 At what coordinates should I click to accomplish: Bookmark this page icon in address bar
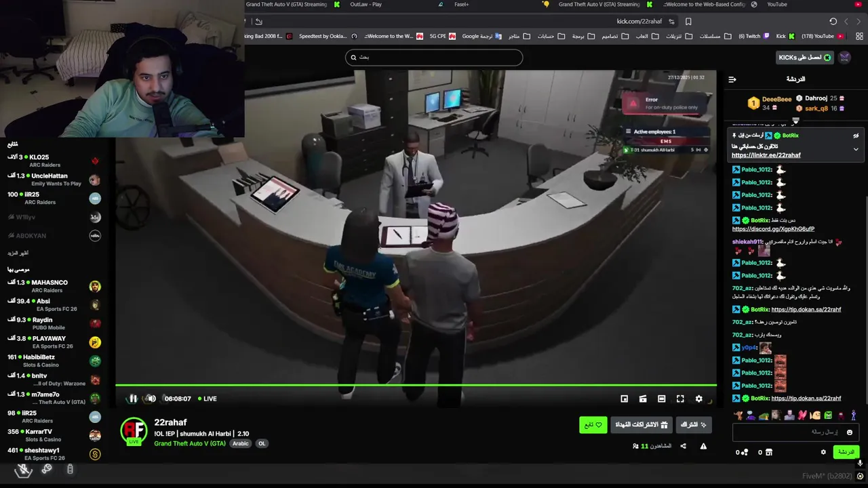tap(688, 22)
